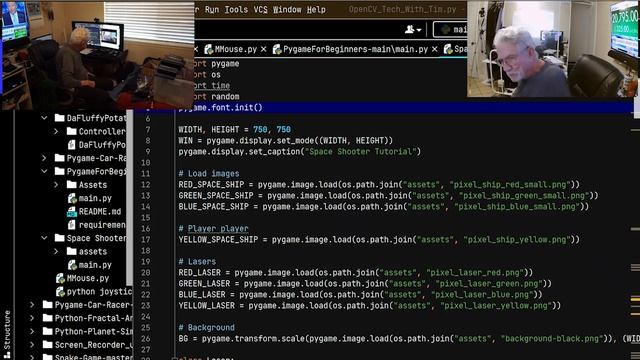Click the MMouse.py Python file icon in tree
The width and height of the screenshot is (640, 360).
click(60, 278)
